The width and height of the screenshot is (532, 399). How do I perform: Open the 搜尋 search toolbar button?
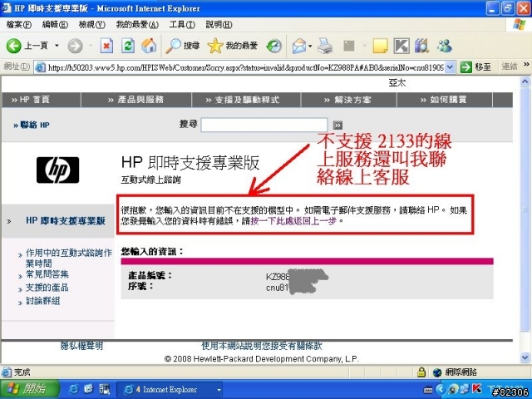[182, 46]
